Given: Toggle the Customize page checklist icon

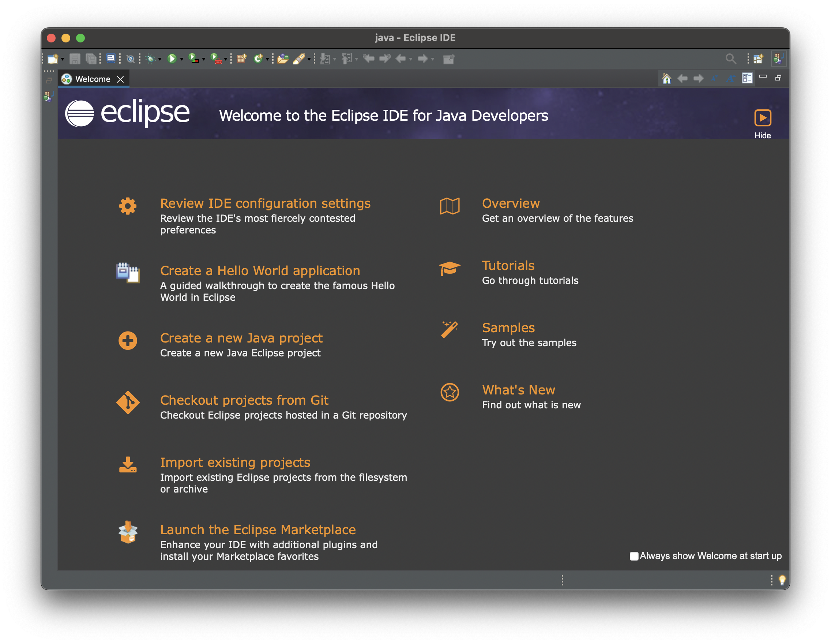Looking at the screenshot, I should tap(747, 78).
